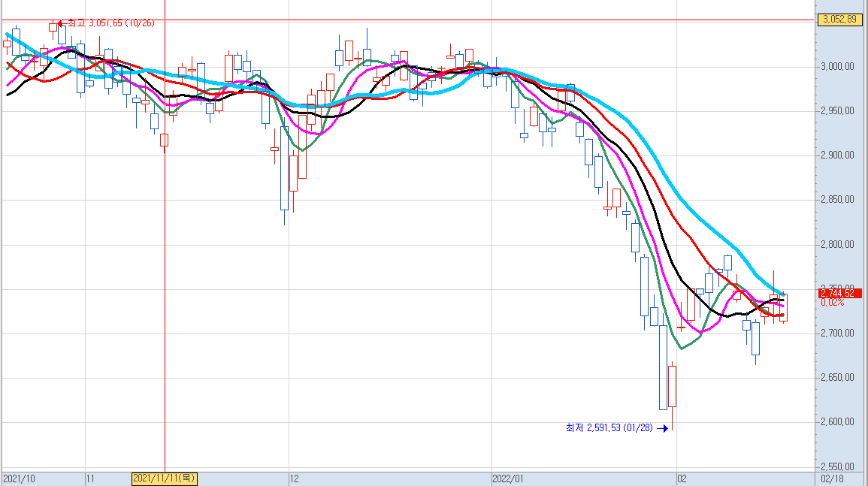The width and height of the screenshot is (868, 486).
Task: Click the 3,052.89 top price tag
Action: (839, 20)
